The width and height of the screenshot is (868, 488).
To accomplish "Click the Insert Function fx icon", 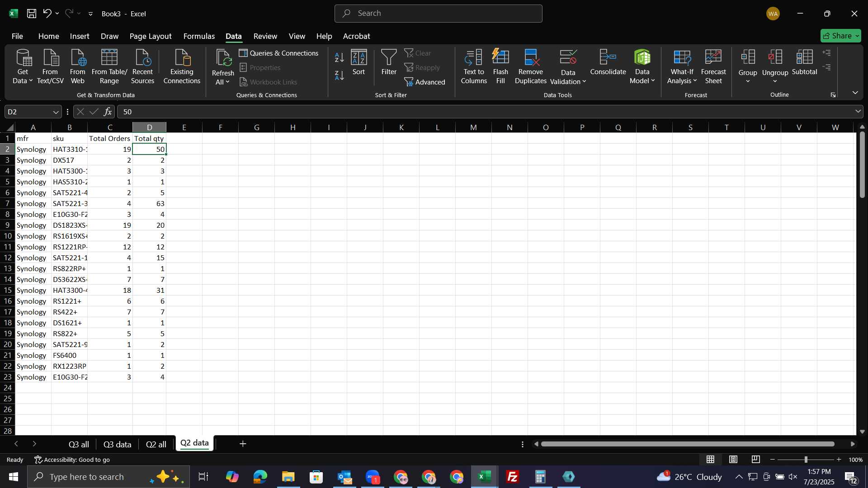I will (x=108, y=112).
